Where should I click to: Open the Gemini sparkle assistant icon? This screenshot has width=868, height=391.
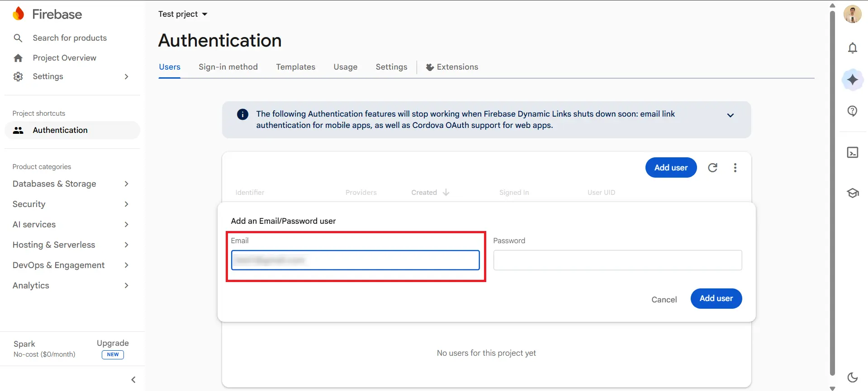(x=853, y=80)
